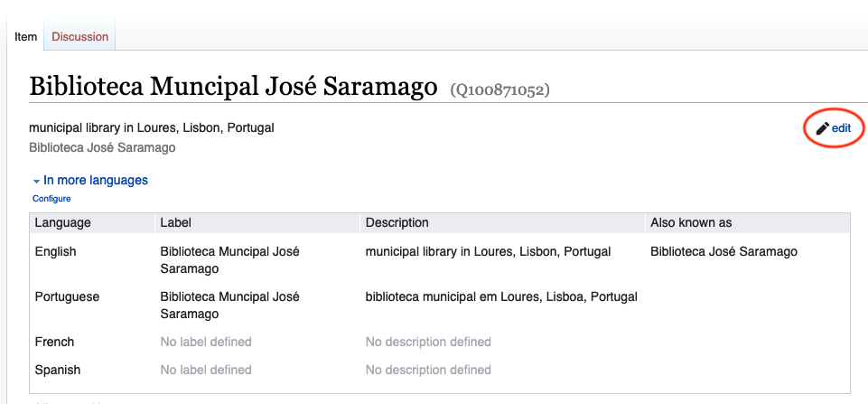Select the page title Biblioteca Muncipal José Saramago
This screenshot has width=868, height=404.
233,87
